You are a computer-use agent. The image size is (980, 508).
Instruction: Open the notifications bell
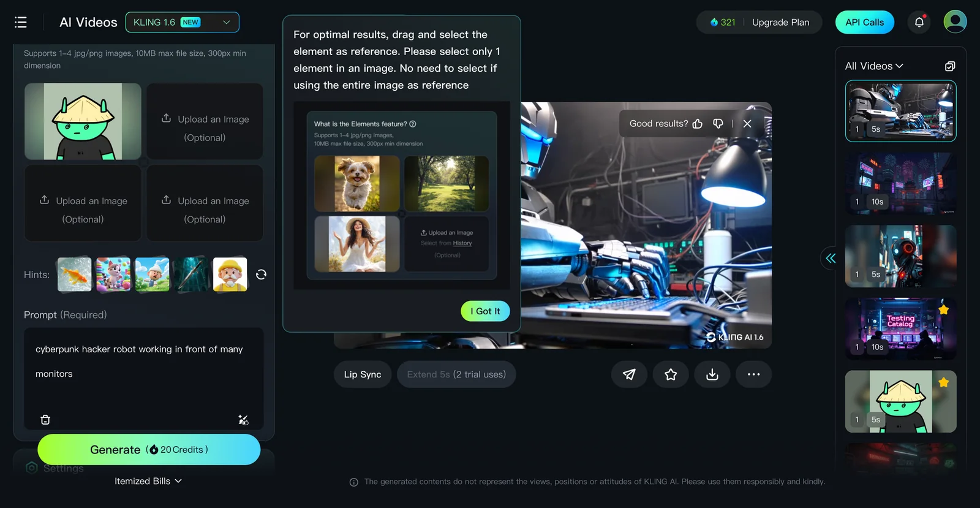919,22
